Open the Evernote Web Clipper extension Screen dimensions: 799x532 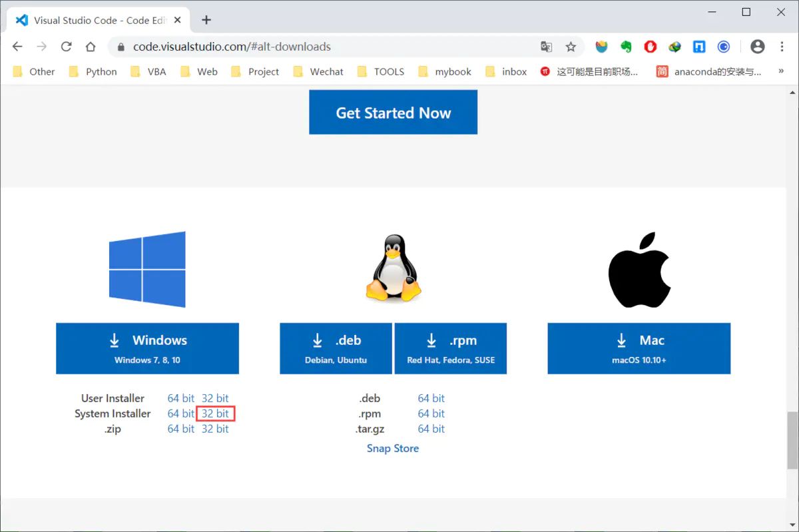[625, 47]
